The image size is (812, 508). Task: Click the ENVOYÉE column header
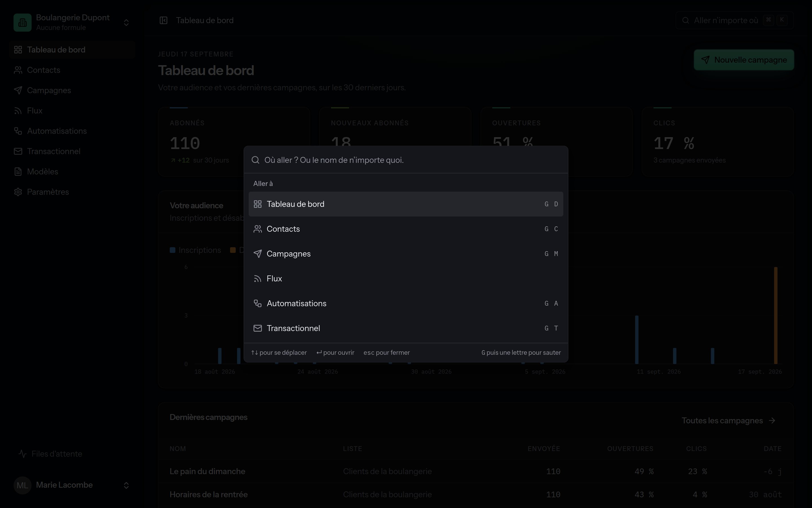(544, 448)
